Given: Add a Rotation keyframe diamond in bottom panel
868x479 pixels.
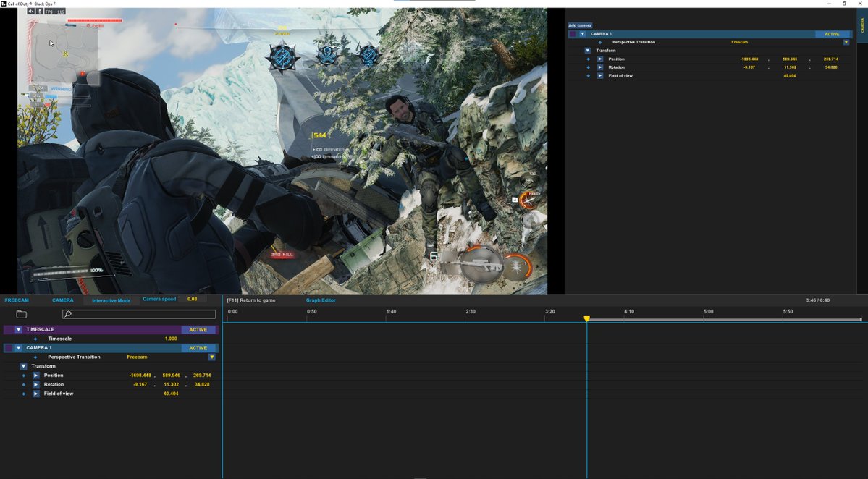Looking at the screenshot, I should click(x=23, y=384).
